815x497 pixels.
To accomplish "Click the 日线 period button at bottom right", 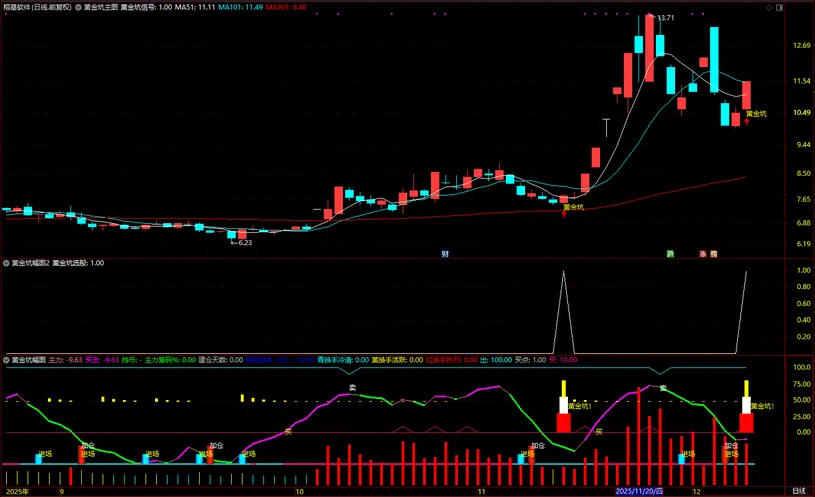I will click(798, 491).
